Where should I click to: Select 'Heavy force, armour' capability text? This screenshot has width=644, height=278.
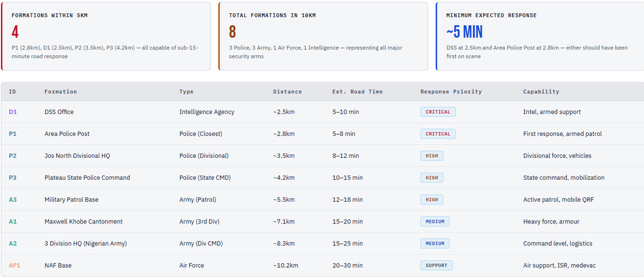pos(551,222)
